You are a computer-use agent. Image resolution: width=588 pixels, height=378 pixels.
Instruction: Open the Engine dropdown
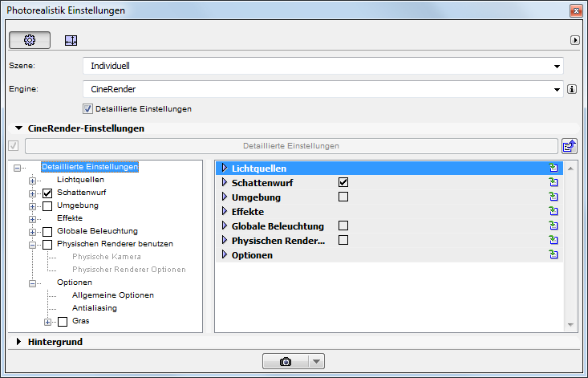coord(322,89)
